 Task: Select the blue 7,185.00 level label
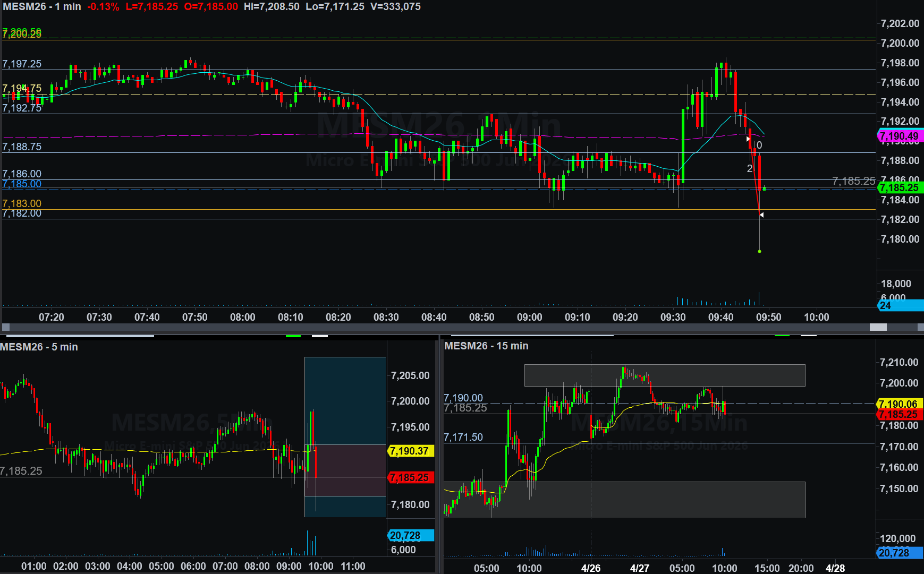tap(22, 184)
